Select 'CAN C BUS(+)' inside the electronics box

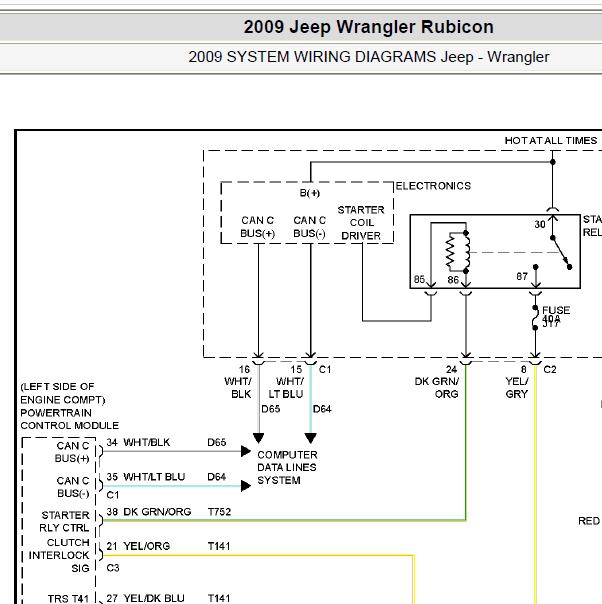pos(257,227)
